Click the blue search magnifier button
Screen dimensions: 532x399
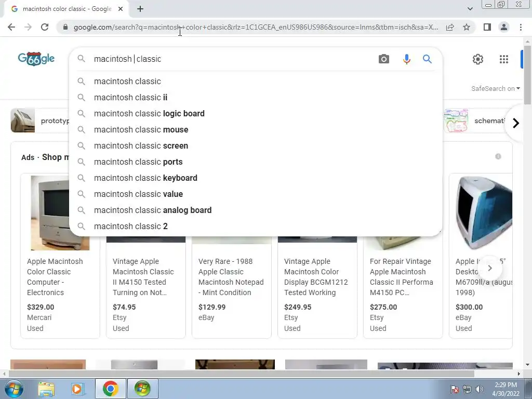point(427,59)
